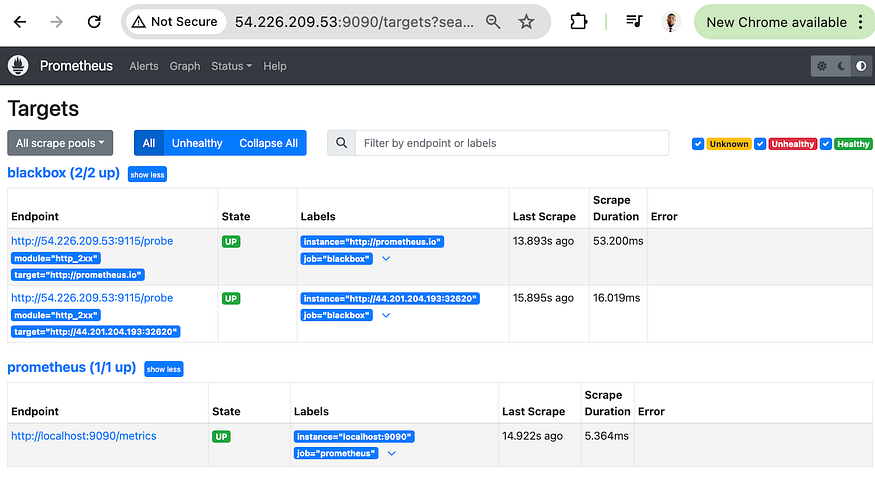875x478 pixels.
Task: Open the prometheus (1/1 up) heading link
Action: 71,368
